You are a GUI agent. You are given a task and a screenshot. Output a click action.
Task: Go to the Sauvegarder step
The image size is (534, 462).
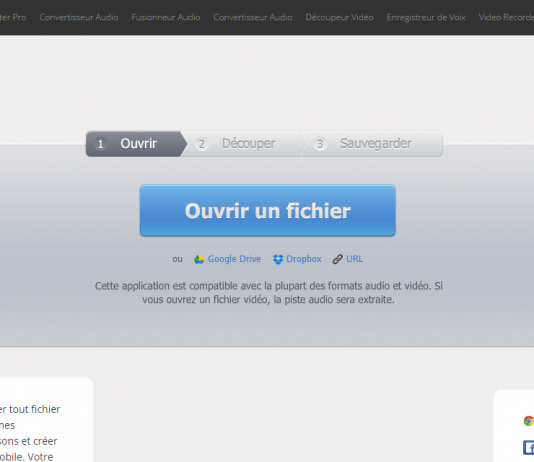pyautogui.click(x=371, y=144)
